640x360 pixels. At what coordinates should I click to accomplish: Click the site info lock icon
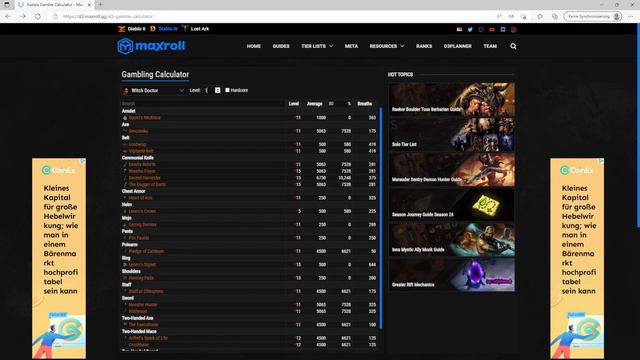(56, 16)
